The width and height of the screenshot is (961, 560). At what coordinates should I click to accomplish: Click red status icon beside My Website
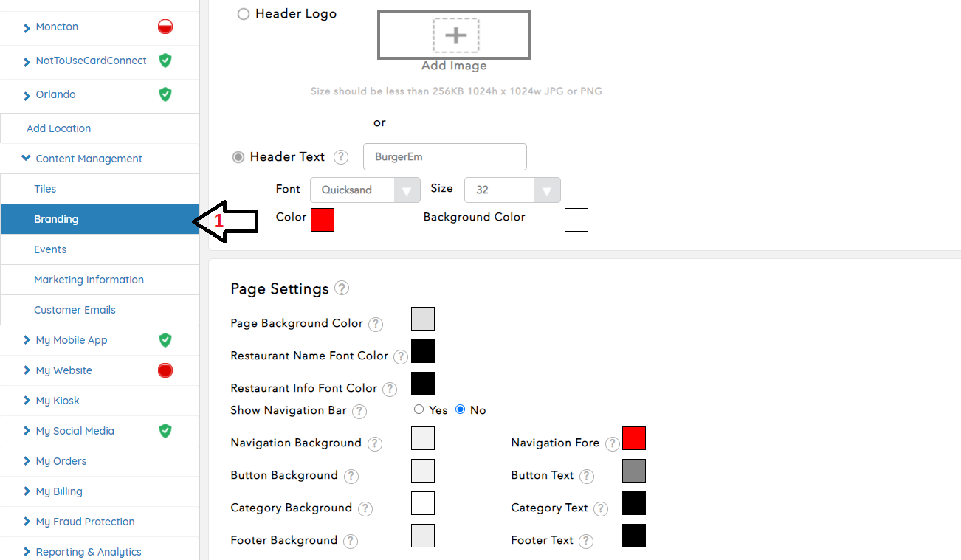(x=165, y=370)
